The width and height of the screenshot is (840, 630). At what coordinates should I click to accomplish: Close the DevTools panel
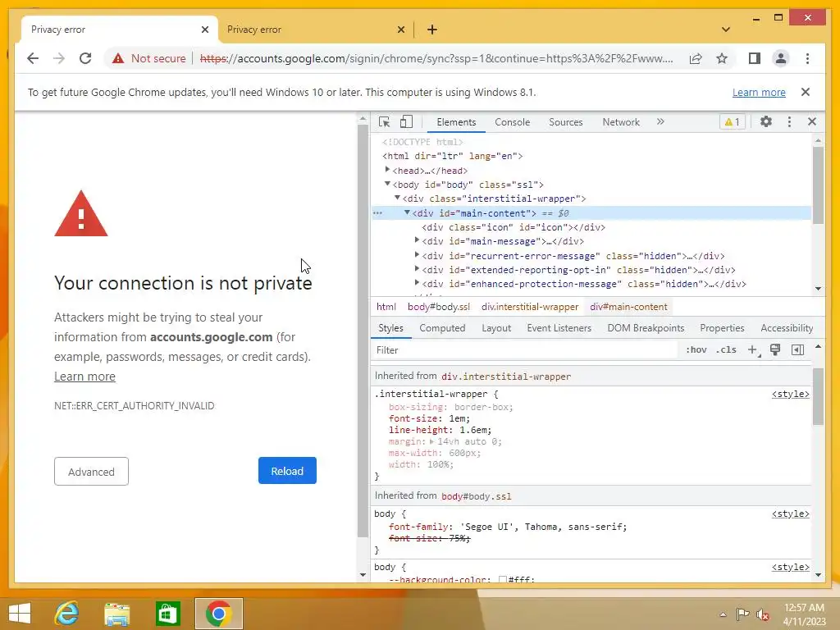(x=812, y=121)
